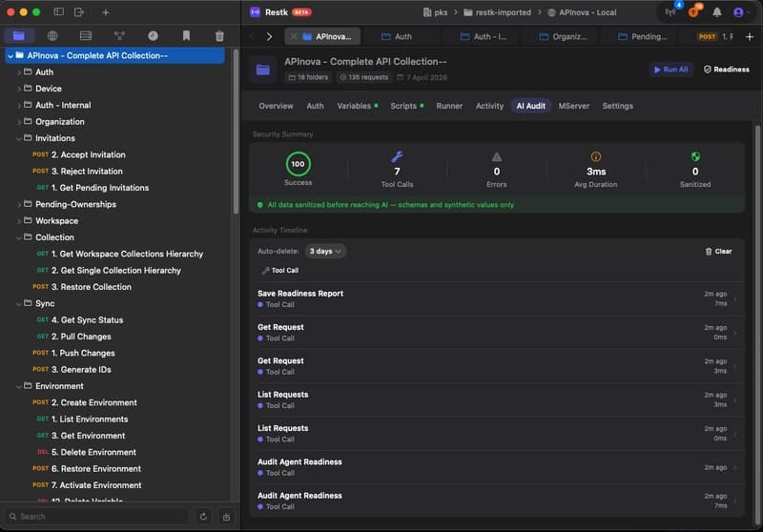Expand the Pending-Ownerships folder

tap(19, 204)
